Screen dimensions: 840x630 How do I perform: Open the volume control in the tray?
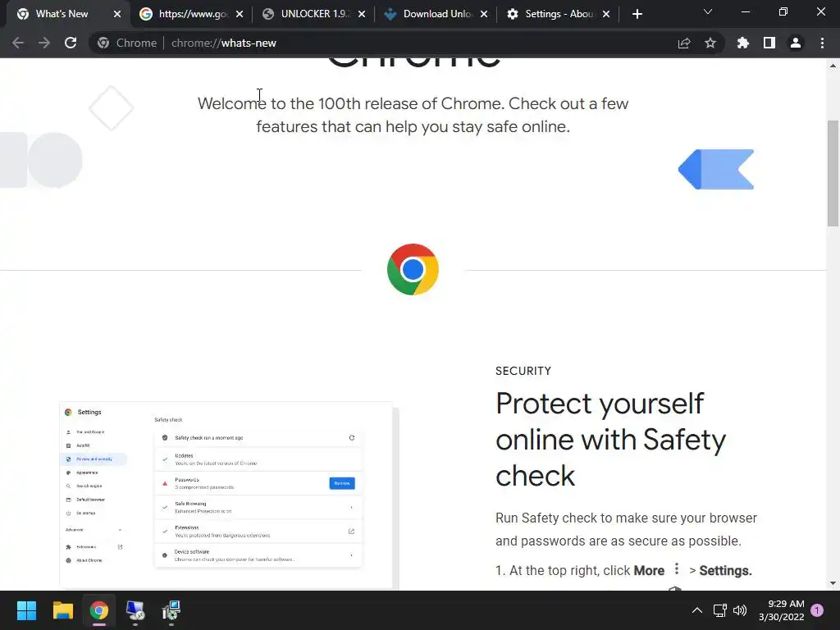[x=740, y=610]
